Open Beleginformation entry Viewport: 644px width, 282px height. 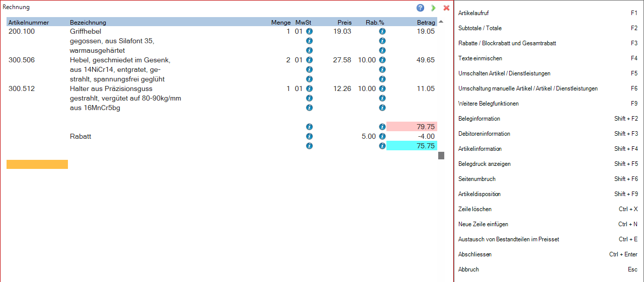pos(548,119)
